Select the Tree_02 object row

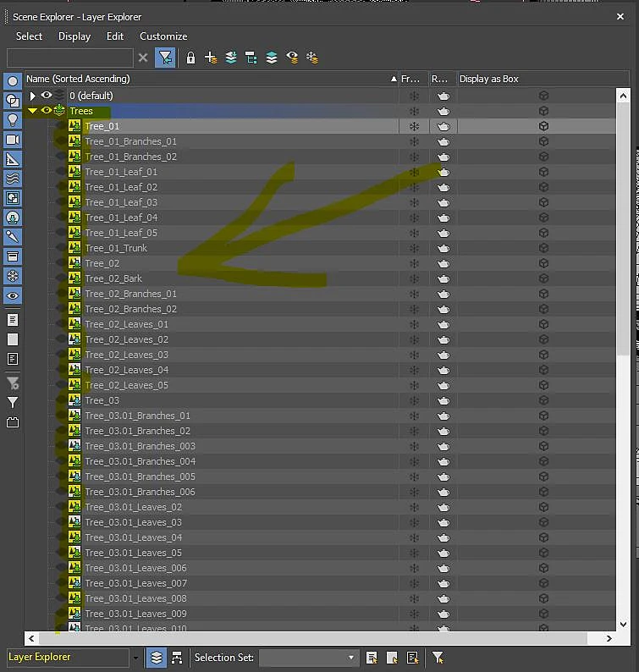102,263
